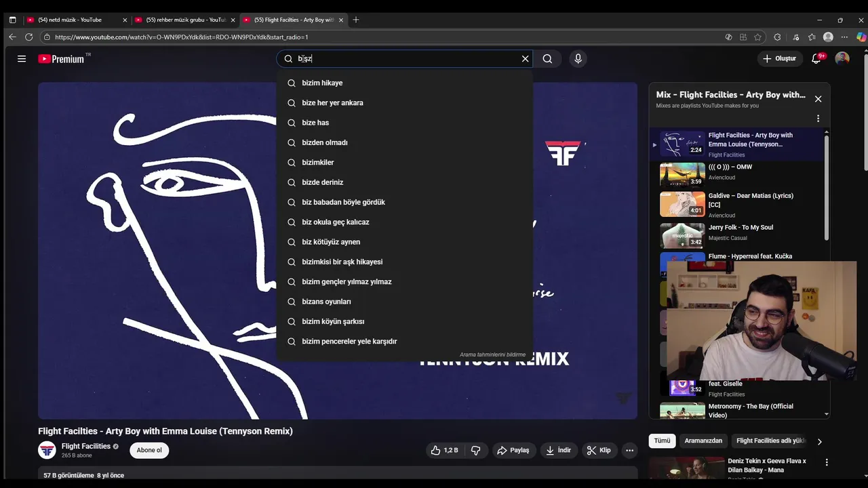Select the 'Aramanızdan' filter chip
The image size is (868, 488).
click(703, 441)
